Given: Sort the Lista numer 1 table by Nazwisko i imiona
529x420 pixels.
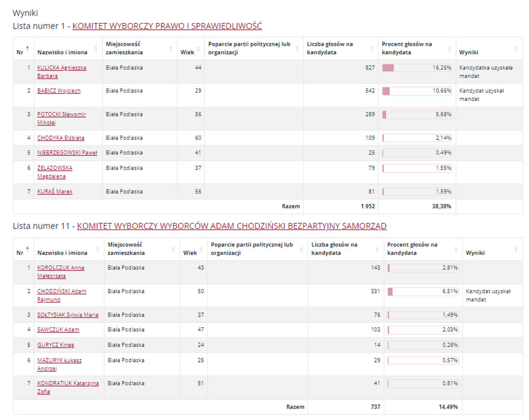Looking at the screenshot, I should click(96, 49).
